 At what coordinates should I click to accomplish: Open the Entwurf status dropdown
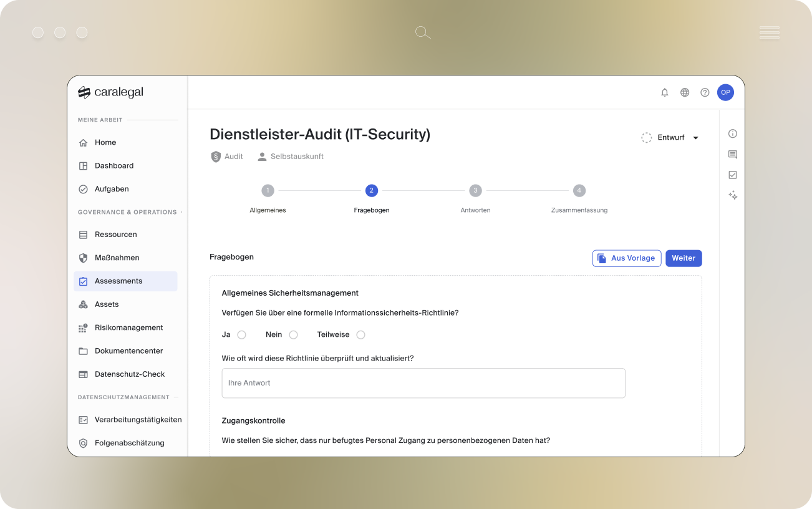(671, 137)
